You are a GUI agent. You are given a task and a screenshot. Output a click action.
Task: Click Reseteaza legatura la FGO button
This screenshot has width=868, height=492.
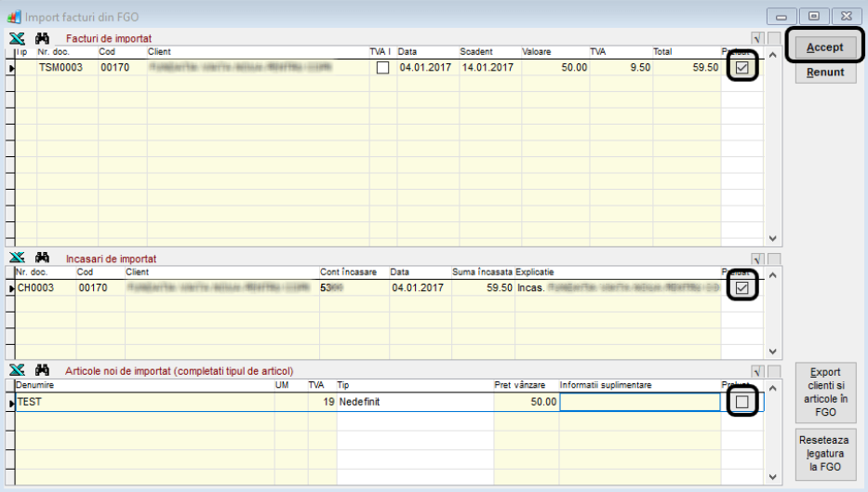pyautogui.click(x=825, y=453)
